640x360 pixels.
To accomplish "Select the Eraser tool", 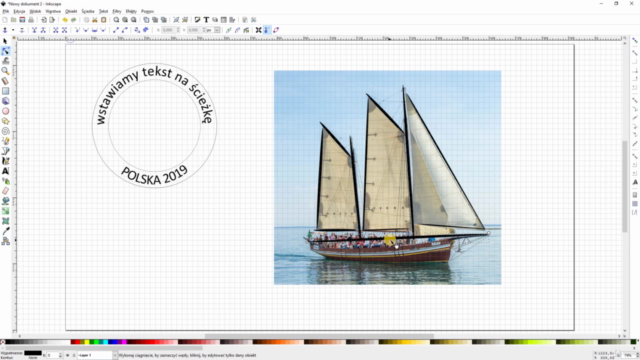I will (5, 191).
